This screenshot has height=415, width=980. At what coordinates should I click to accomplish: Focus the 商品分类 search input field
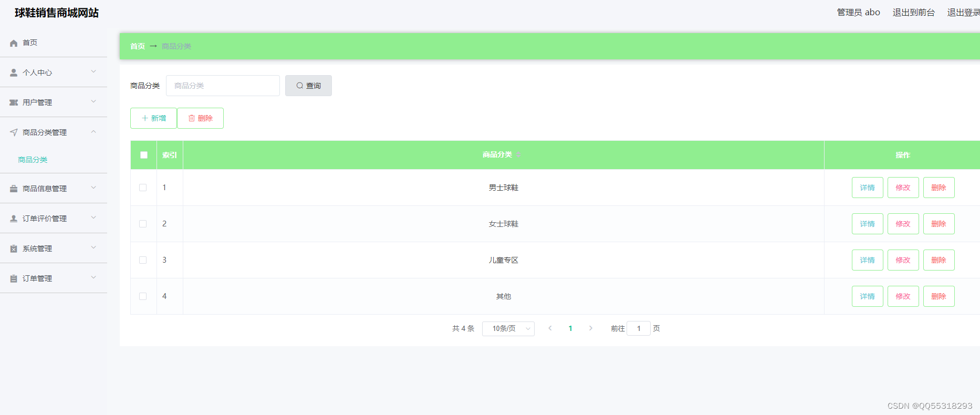[x=223, y=86]
